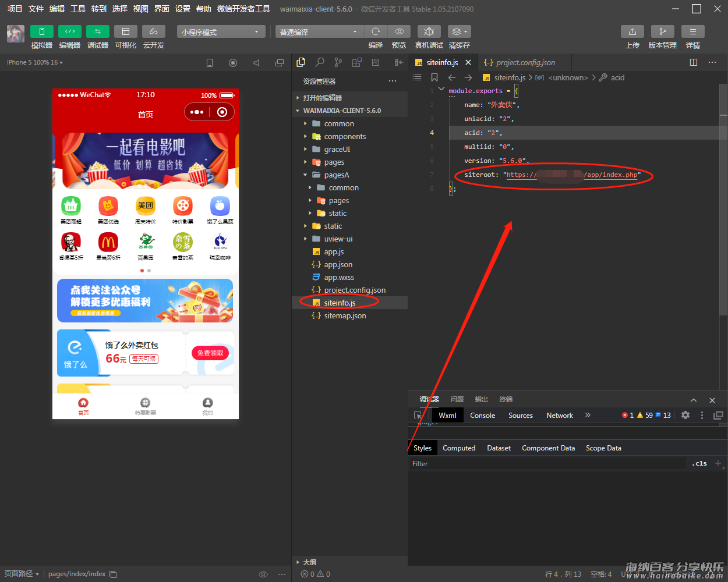Toggle the 预览 preview eye icon

click(x=399, y=31)
